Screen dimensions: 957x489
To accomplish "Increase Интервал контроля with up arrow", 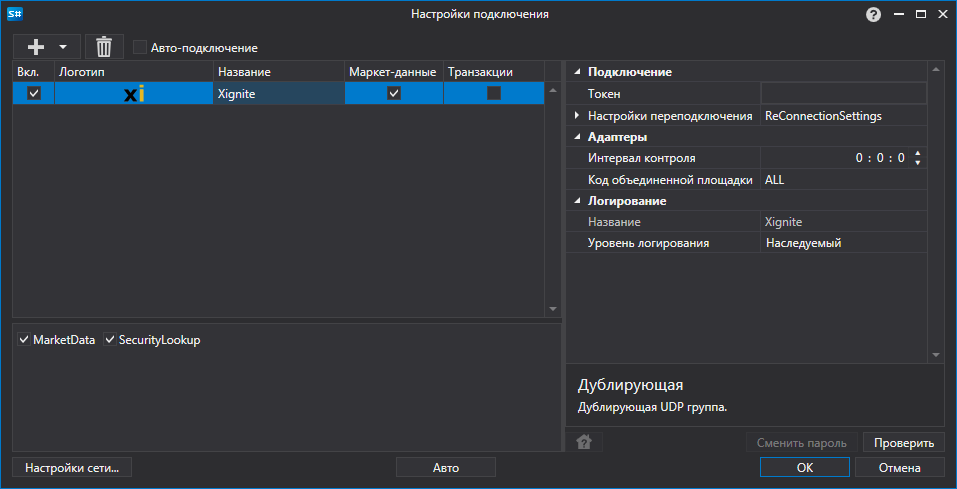I will [x=917, y=154].
